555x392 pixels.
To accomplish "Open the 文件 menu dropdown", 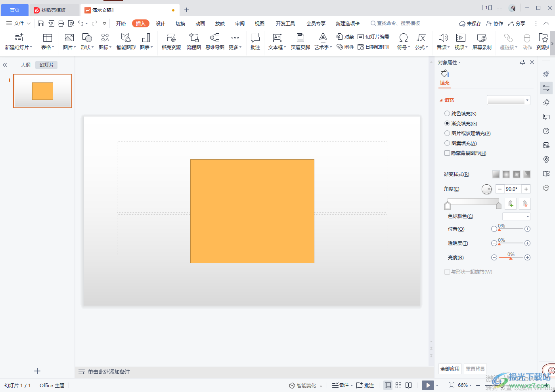I will [18, 23].
